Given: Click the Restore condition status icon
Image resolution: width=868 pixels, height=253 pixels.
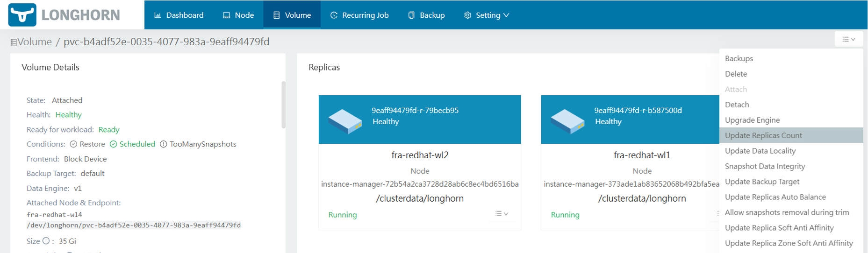Looking at the screenshot, I should pos(73,144).
